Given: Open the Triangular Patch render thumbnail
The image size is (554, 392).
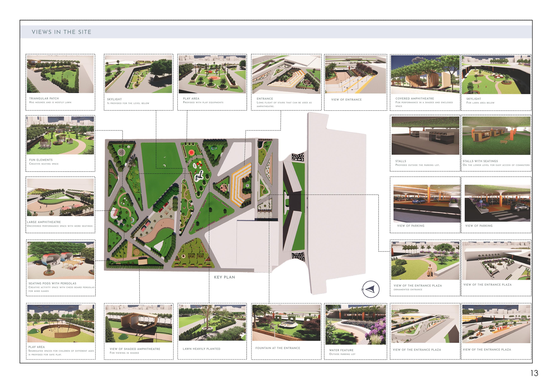Looking at the screenshot, I should [60, 74].
